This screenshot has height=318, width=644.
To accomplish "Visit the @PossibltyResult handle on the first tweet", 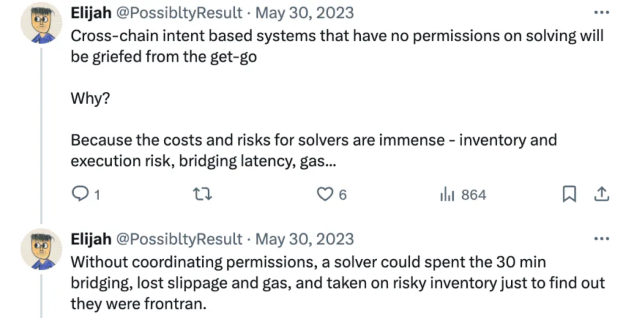I will [x=179, y=13].
